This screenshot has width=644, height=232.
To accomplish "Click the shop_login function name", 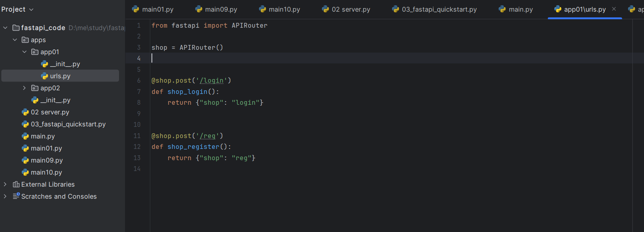I will tap(188, 92).
